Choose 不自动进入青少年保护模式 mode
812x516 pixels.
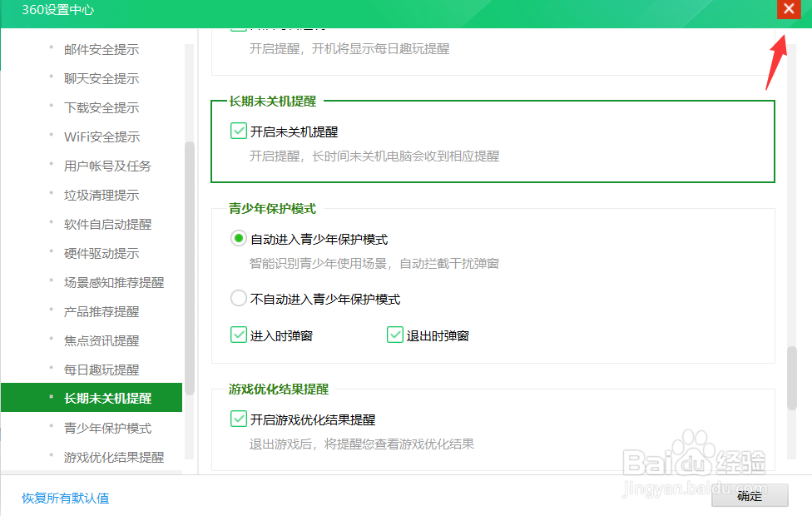click(239, 297)
